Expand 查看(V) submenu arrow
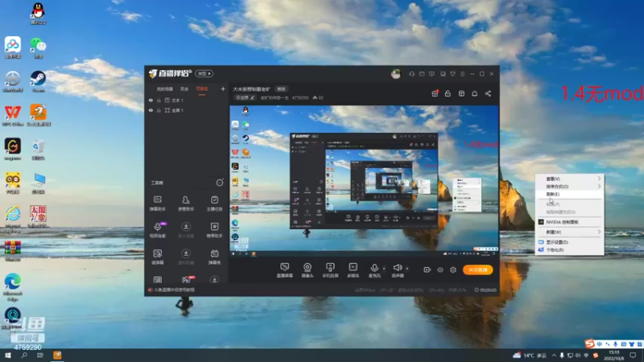The image size is (644, 362). point(599,179)
